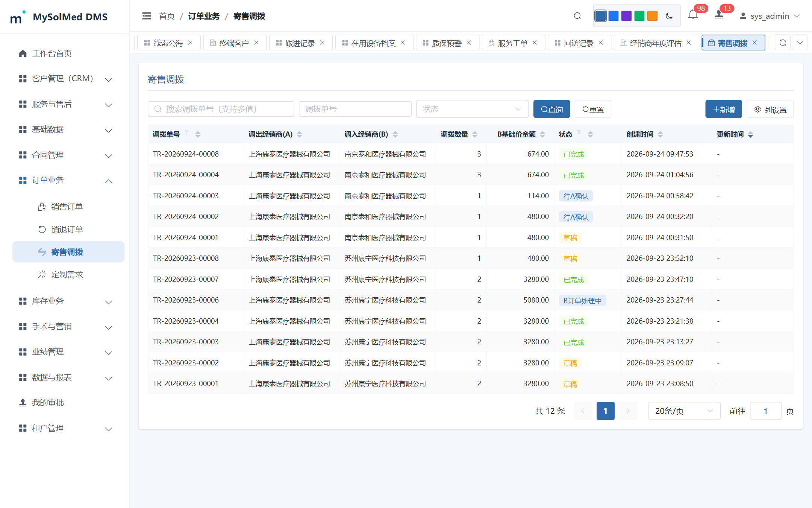Open notifications bell with 98 badge

[693, 15]
